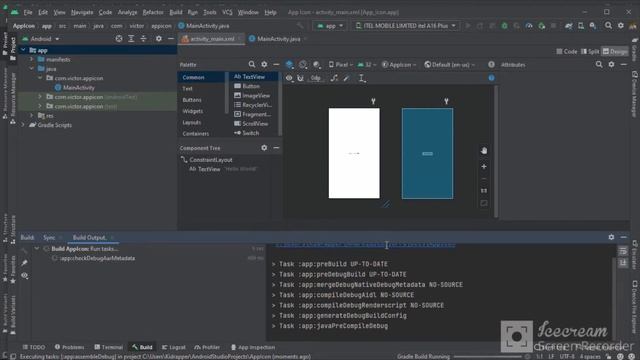Image resolution: width=640 pixels, height=360 pixels.
Task: Collapse the Build AppIcon task node
Action: pos(37,249)
